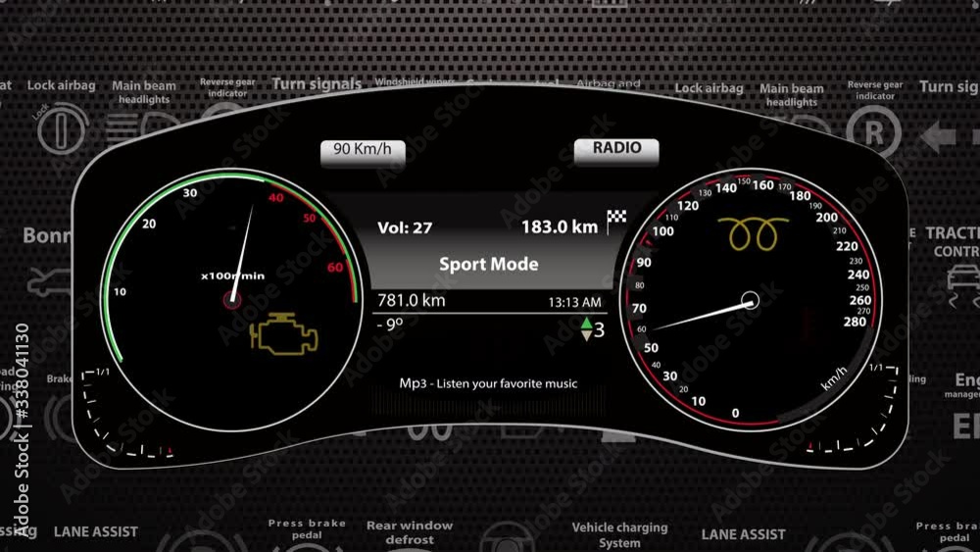Image resolution: width=980 pixels, height=552 pixels.
Task: Click the turn signal arrow icon
Action: [x=939, y=137]
